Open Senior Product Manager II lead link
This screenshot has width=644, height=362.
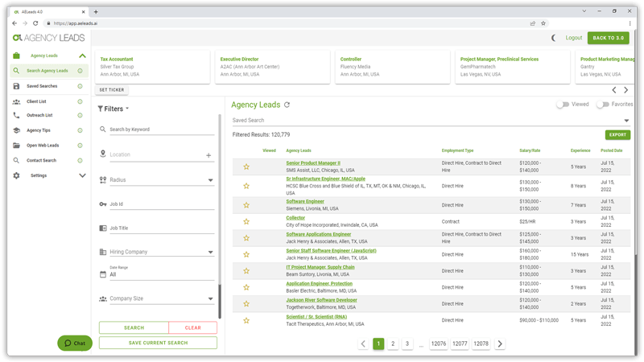[313, 163]
